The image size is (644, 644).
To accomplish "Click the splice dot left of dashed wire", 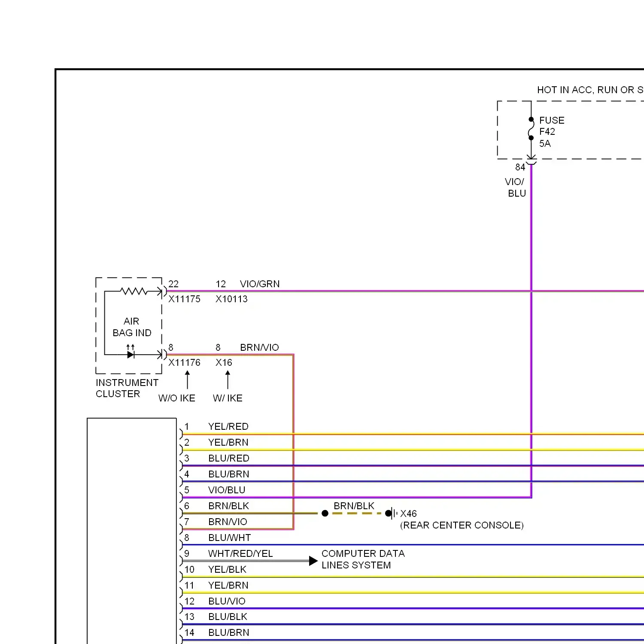I will [325, 513].
